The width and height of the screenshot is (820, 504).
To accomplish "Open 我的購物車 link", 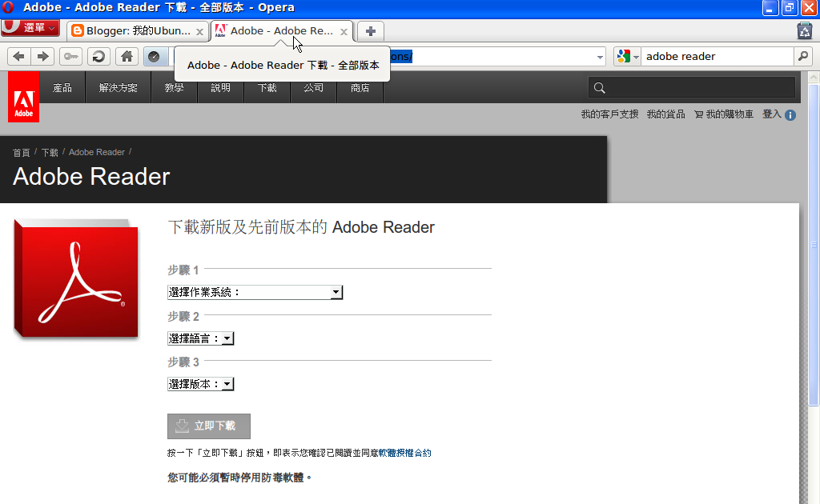I will click(x=730, y=114).
